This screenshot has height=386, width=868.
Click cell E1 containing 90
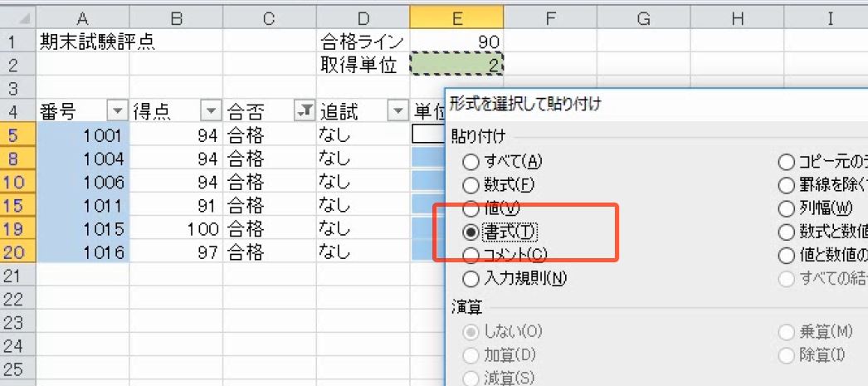pos(456,42)
